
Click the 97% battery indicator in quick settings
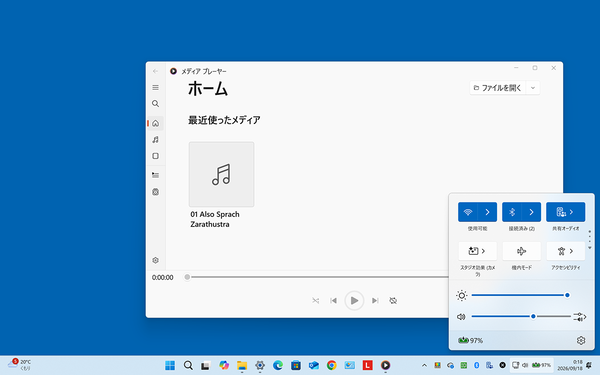click(x=470, y=340)
